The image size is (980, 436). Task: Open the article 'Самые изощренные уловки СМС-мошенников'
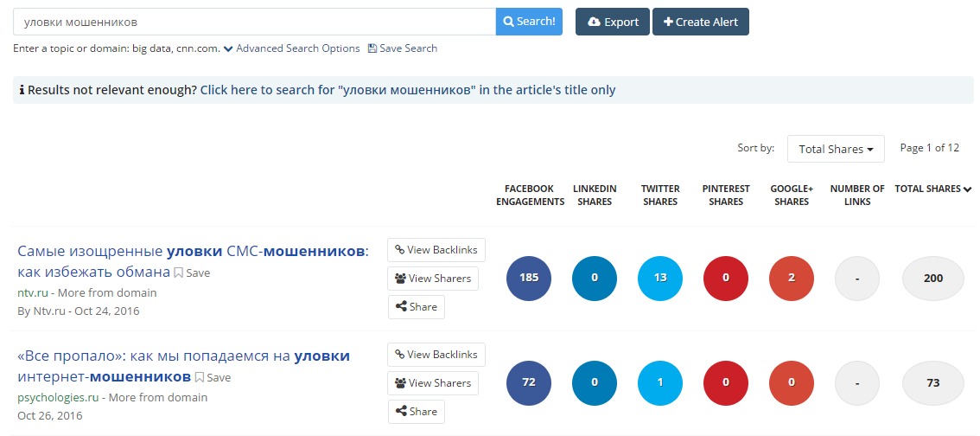(192, 252)
